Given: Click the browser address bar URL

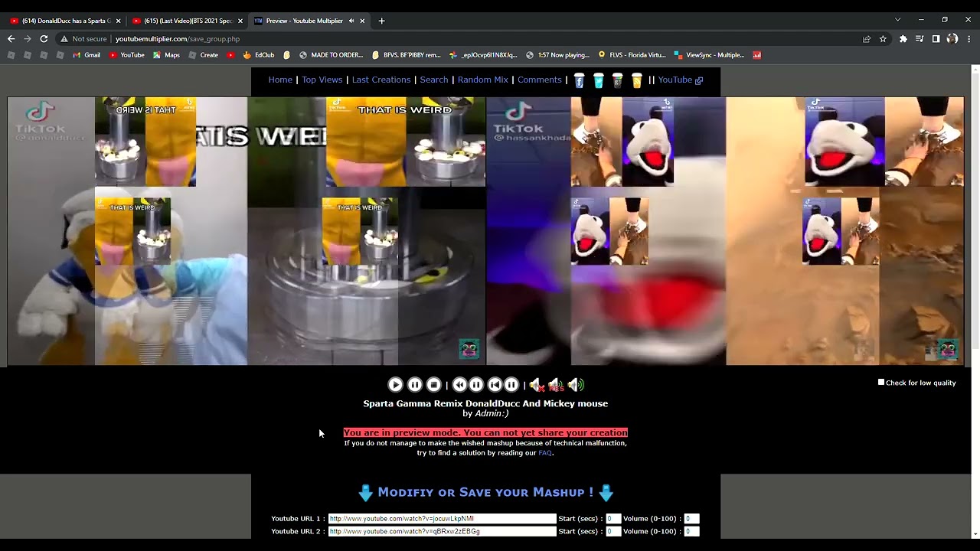Looking at the screenshot, I should coord(178,39).
